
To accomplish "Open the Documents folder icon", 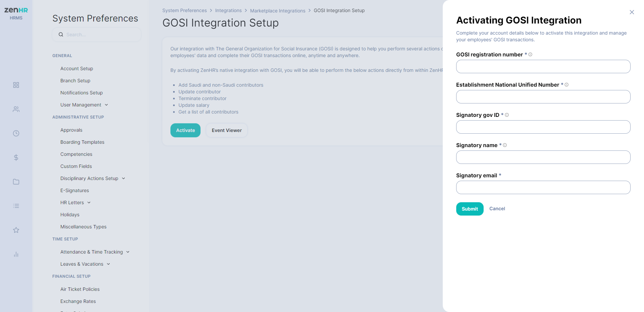I will tap(16, 182).
